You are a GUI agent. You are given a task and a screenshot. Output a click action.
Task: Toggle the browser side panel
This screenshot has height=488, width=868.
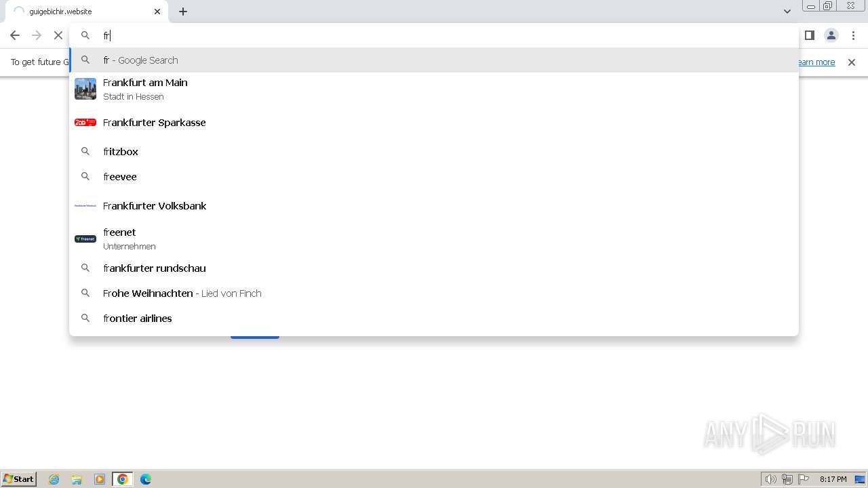[x=810, y=35]
